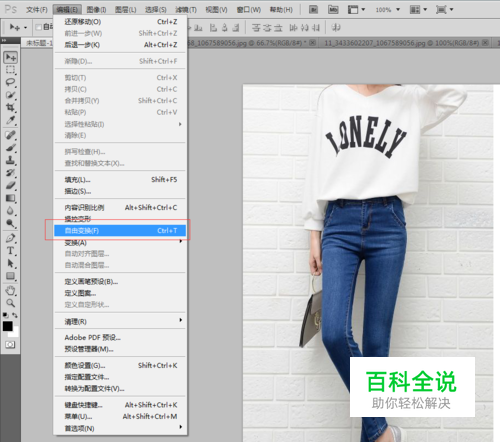Select the Brush tool

pos(10,147)
